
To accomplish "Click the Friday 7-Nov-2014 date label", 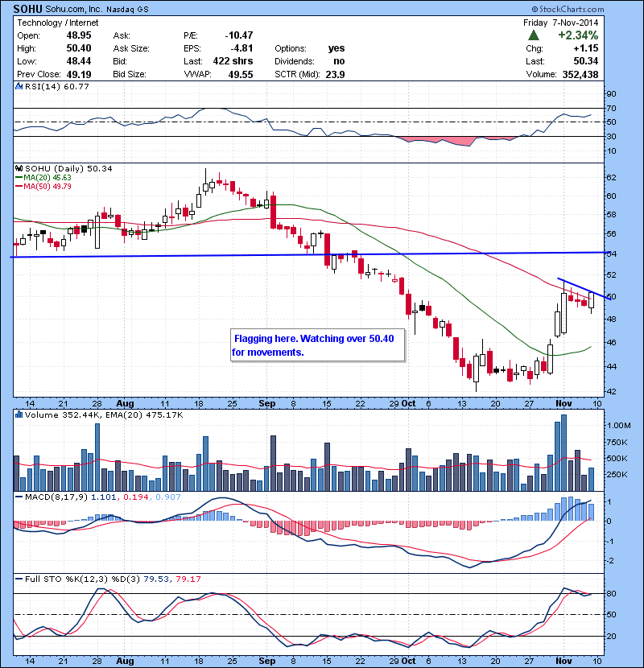I will (560, 23).
